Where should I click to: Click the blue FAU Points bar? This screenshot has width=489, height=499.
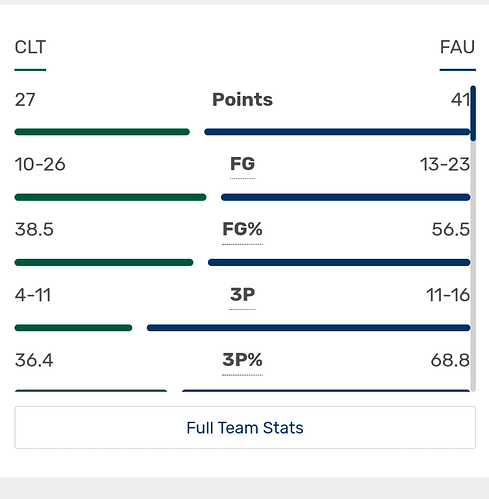click(337, 132)
